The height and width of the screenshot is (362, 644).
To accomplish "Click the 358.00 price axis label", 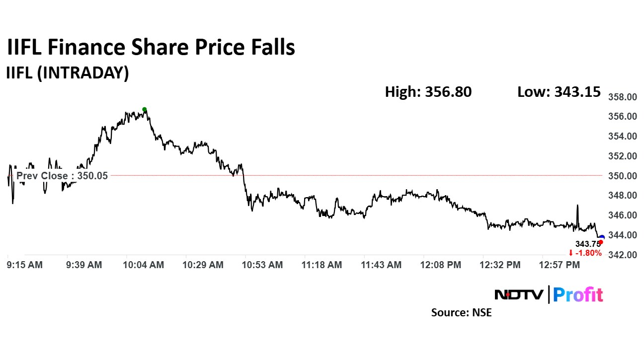I will [623, 97].
